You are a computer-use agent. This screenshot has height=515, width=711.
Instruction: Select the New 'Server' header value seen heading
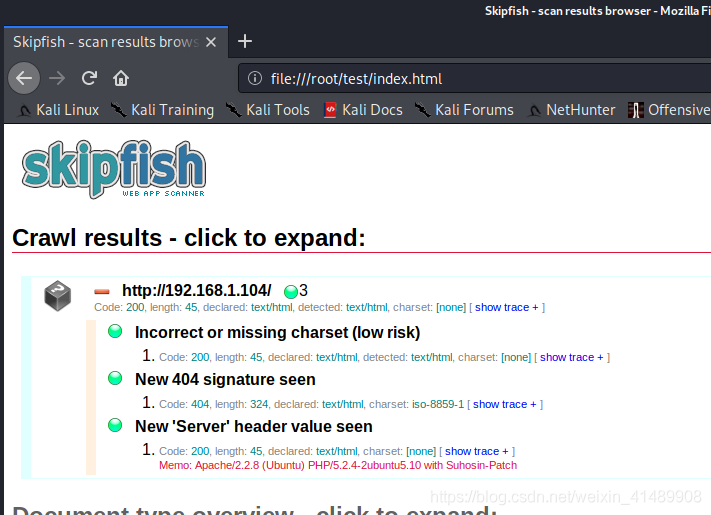tap(254, 426)
